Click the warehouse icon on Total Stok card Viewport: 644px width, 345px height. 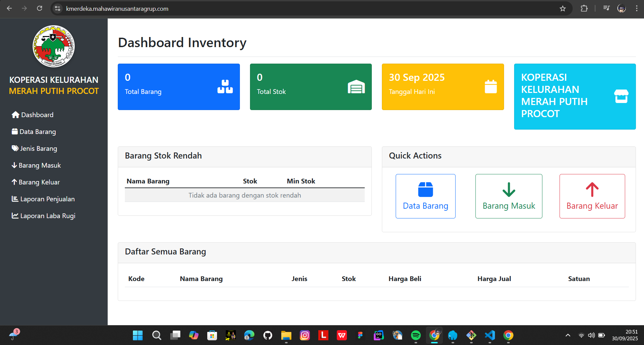click(x=356, y=87)
